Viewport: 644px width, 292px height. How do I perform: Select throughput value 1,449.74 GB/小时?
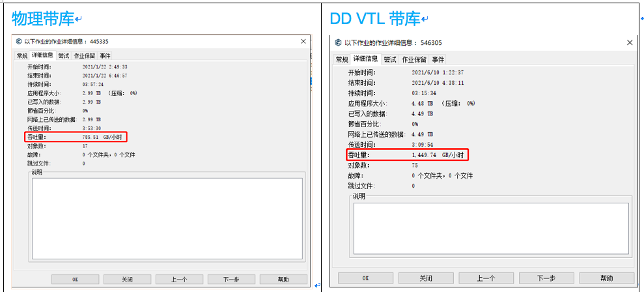pos(438,155)
